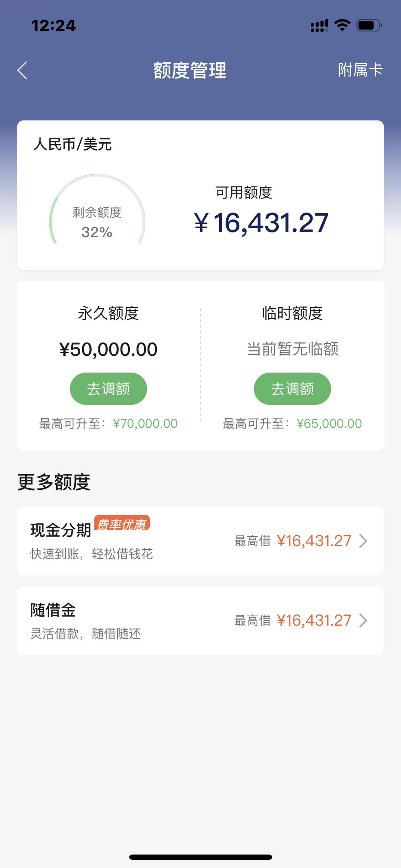Image resolution: width=401 pixels, height=868 pixels.
Task: Tap the 12:24 clock in status bar
Action: 53,26
